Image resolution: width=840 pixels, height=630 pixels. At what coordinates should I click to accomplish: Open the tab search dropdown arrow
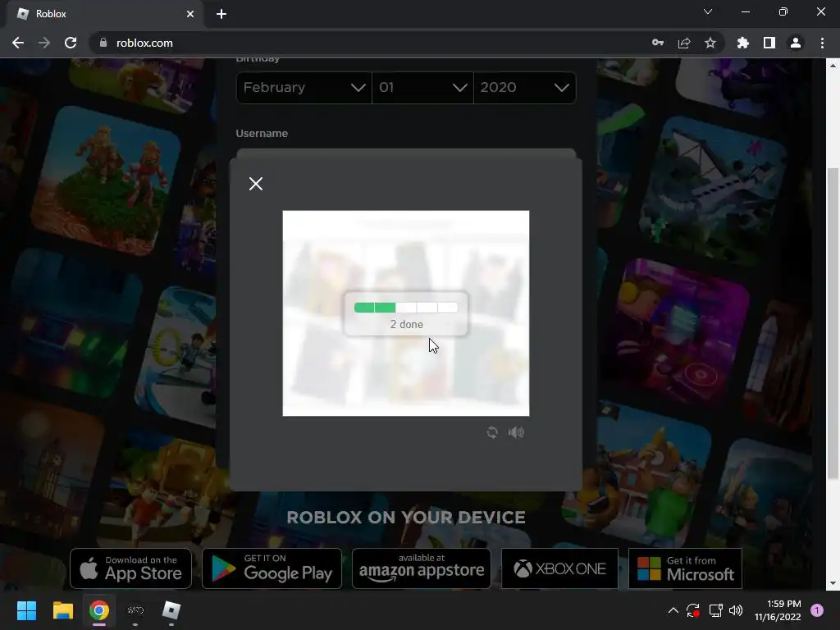708,11
